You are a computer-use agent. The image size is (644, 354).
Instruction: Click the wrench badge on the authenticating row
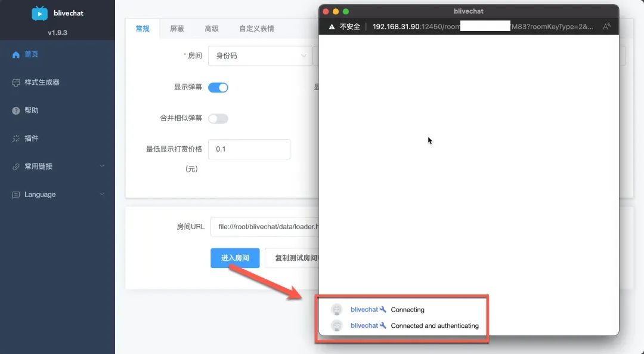383,325
